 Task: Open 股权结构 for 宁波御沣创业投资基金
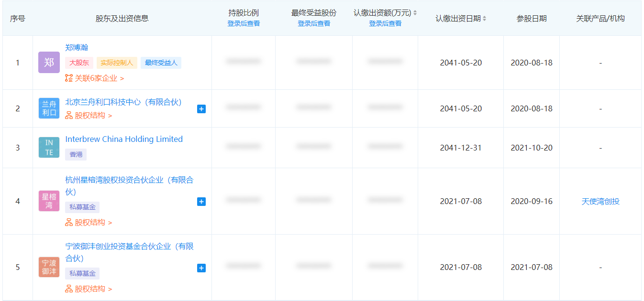coord(89,289)
